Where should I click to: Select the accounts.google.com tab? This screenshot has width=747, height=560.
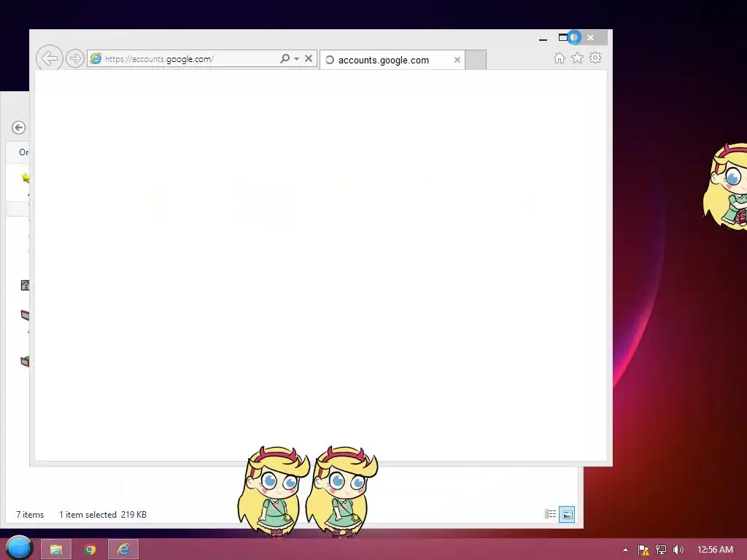392,60
